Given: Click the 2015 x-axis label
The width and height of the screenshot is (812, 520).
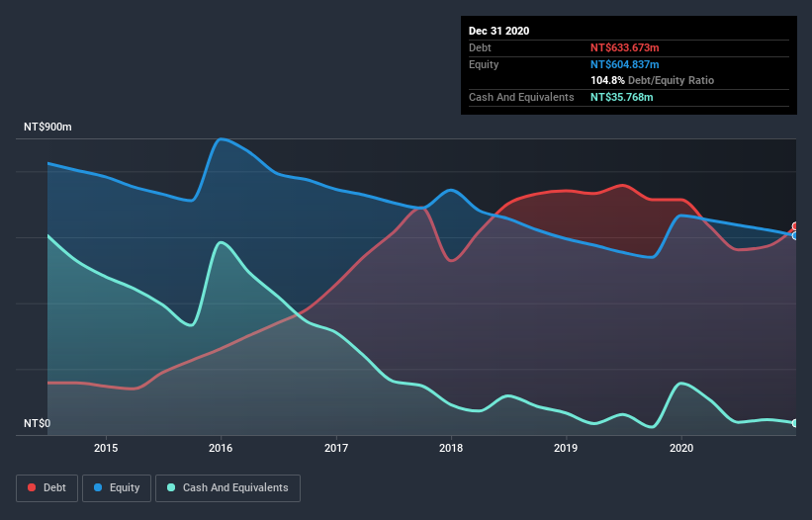Looking at the screenshot, I should (x=106, y=448).
